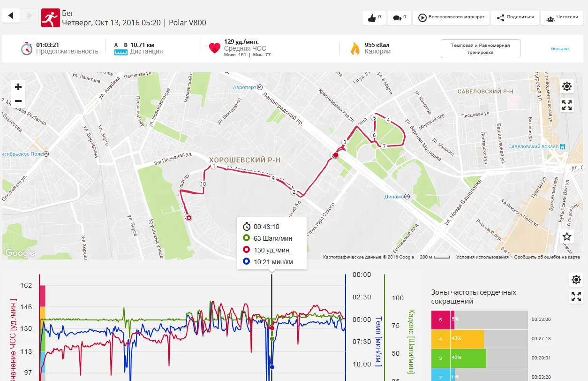Screen dimensions: 588x381
Task: Select heart rate zone 2 bar
Action: coord(479,375)
